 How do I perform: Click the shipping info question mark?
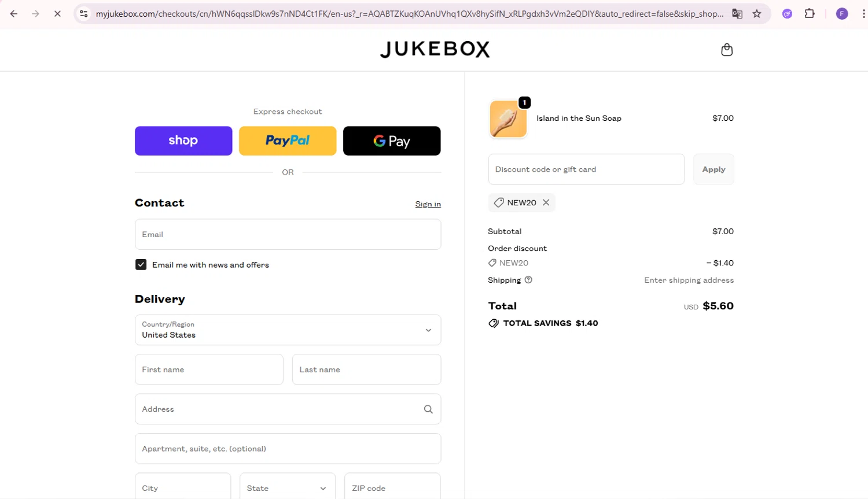528,280
